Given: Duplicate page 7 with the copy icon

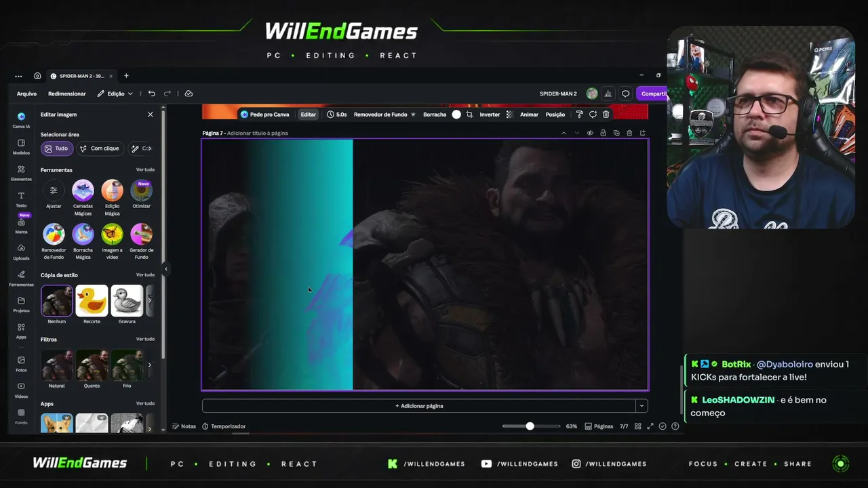Looking at the screenshot, I should point(616,133).
